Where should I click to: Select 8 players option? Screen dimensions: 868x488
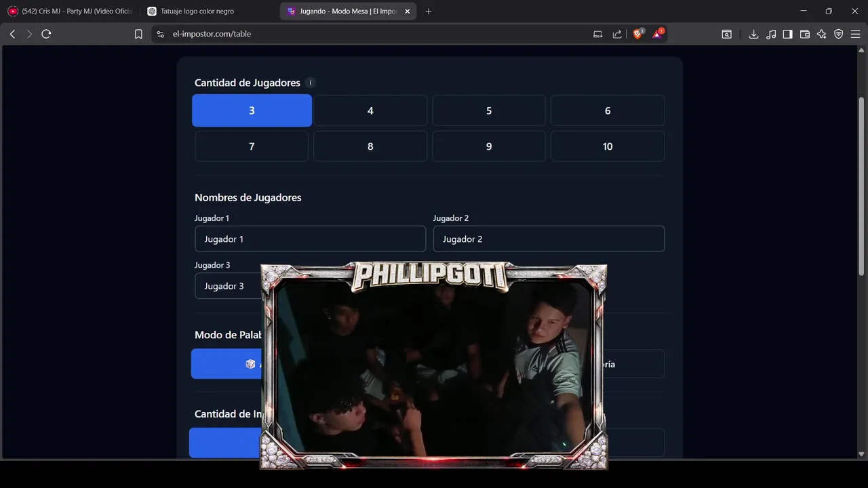(370, 146)
